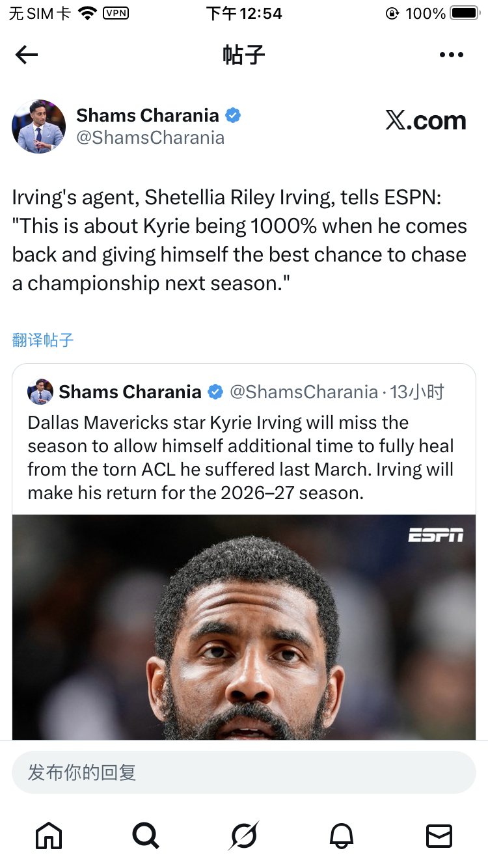Image resolution: width=488 pixels, height=868 pixels.
Task: Tap the back arrow to exit the post
Action: click(26, 55)
